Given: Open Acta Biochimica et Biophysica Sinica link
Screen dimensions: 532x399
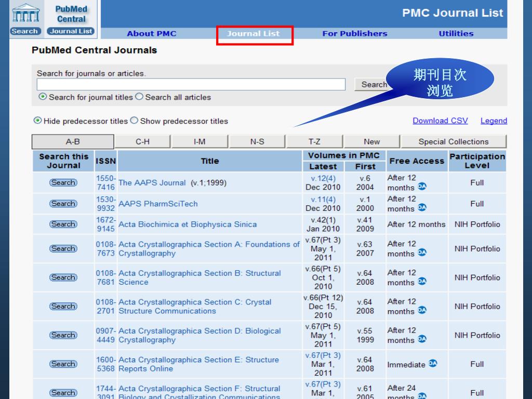Looking at the screenshot, I should coord(188,224).
